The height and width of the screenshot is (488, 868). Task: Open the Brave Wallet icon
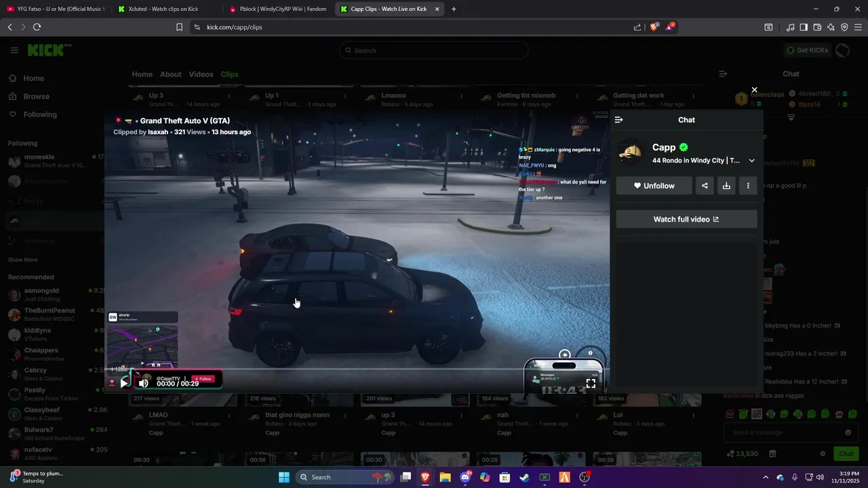pyautogui.click(x=817, y=27)
